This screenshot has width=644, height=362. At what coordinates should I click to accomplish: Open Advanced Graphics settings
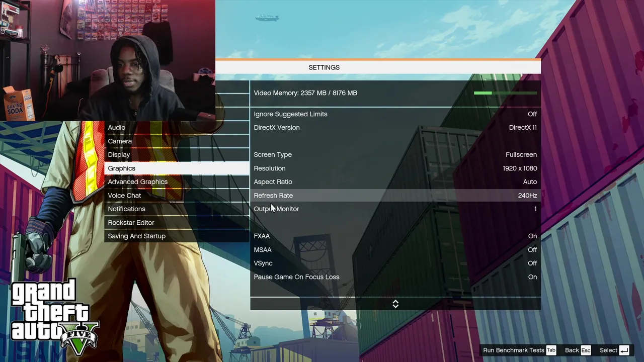tap(177, 182)
